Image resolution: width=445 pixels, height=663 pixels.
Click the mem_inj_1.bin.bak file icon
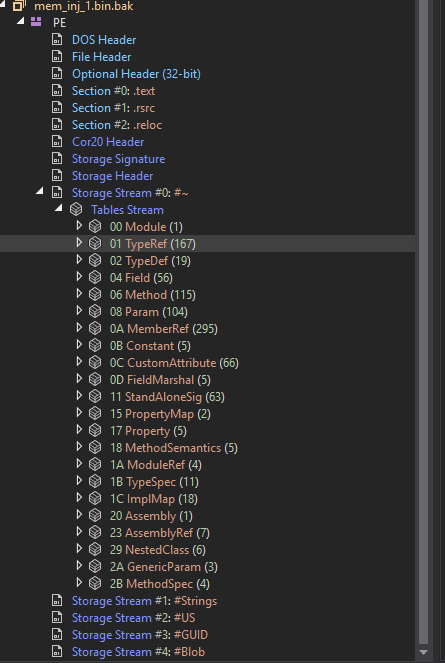pyautogui.click(x=19, y=5)
